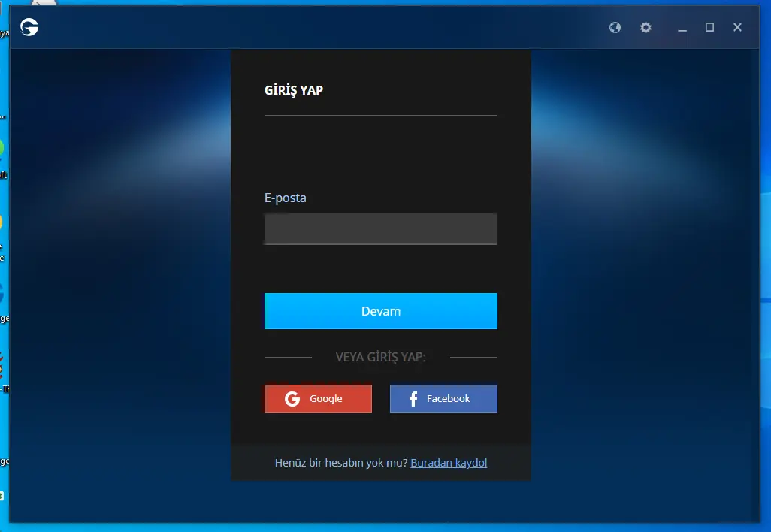
Task: Select the partially hidden blue Edge desktop icon
Action: 2,293
